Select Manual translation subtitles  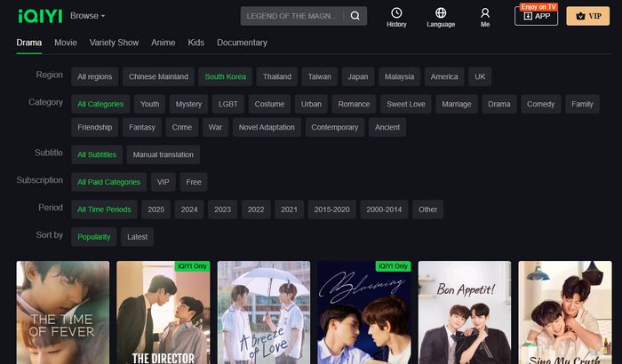(163, 154)
